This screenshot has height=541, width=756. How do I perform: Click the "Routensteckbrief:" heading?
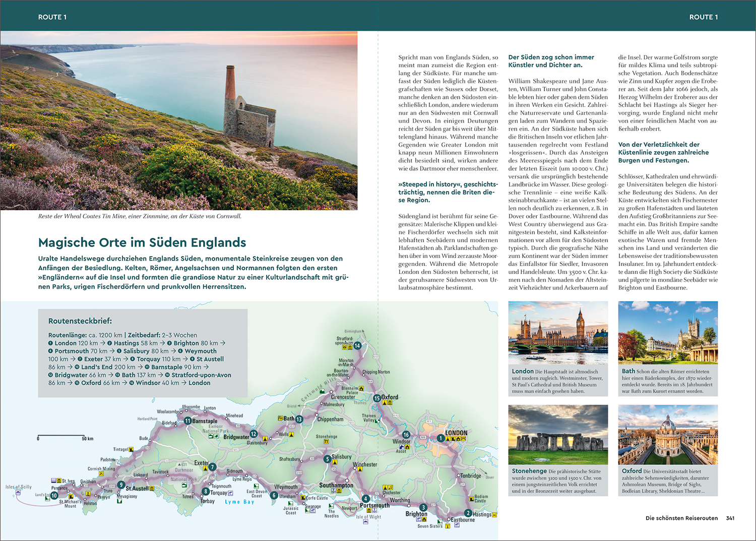click(x=80, y=321)
